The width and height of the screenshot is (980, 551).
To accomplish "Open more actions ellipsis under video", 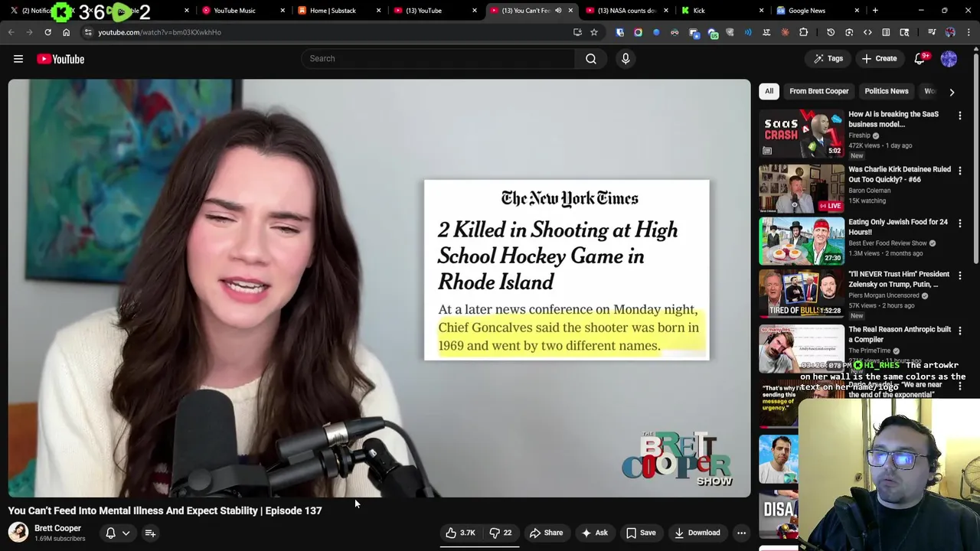I will [741, 533].
